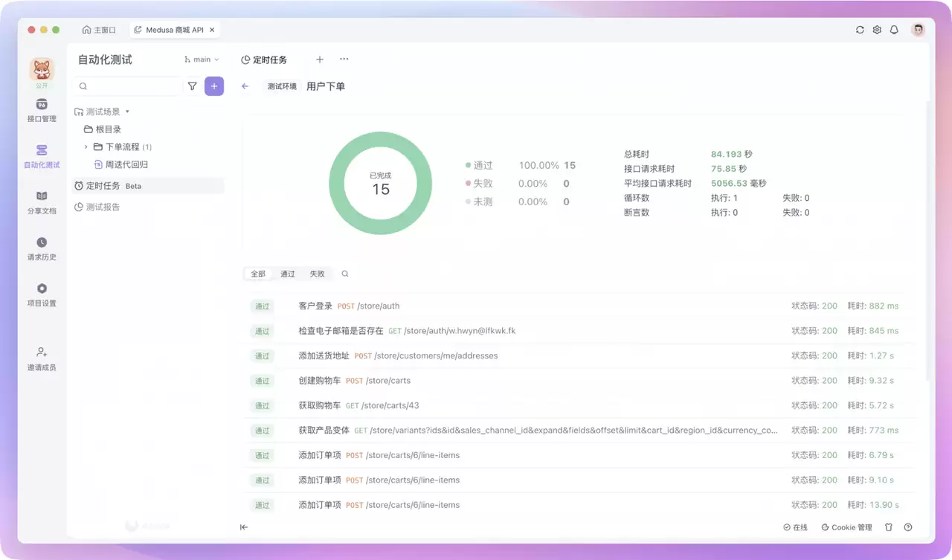Filter results by 通过
Viewport: 952px width, 560px height.
pos(288,274)
